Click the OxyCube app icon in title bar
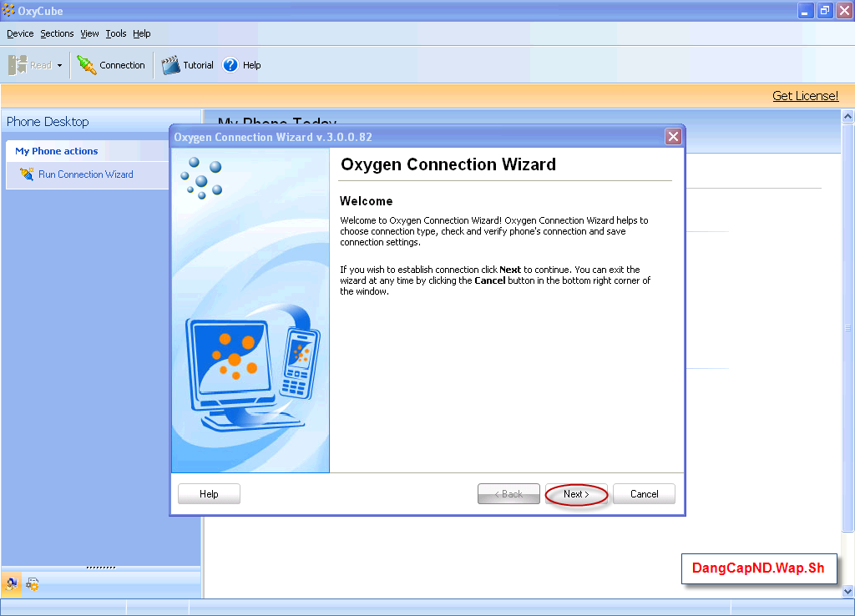This screenshot has width=855, height=616. (x=8, y=10)
